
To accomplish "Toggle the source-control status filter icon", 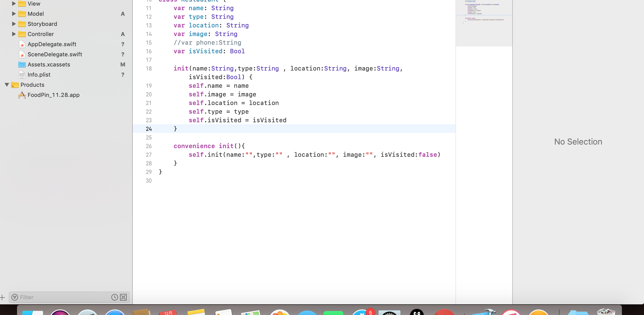I will coord(123,297).
